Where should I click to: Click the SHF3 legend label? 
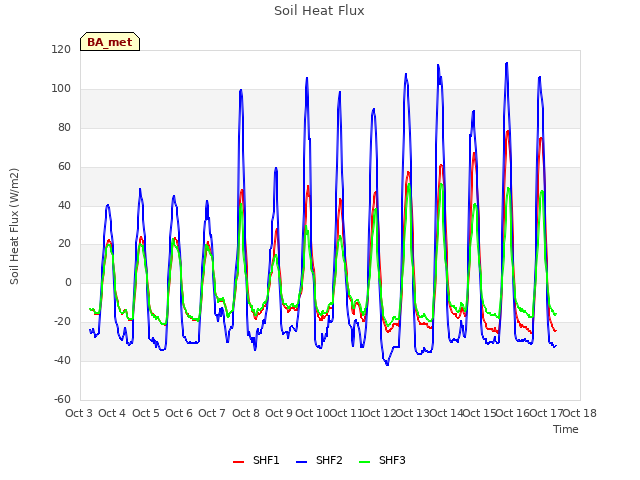[x=392, y=460]
